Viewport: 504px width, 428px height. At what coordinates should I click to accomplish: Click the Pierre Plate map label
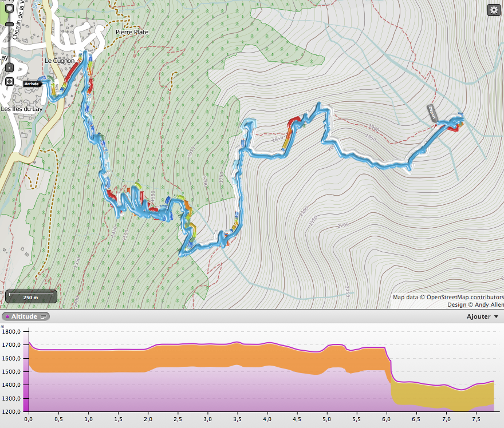pos(132,33)
